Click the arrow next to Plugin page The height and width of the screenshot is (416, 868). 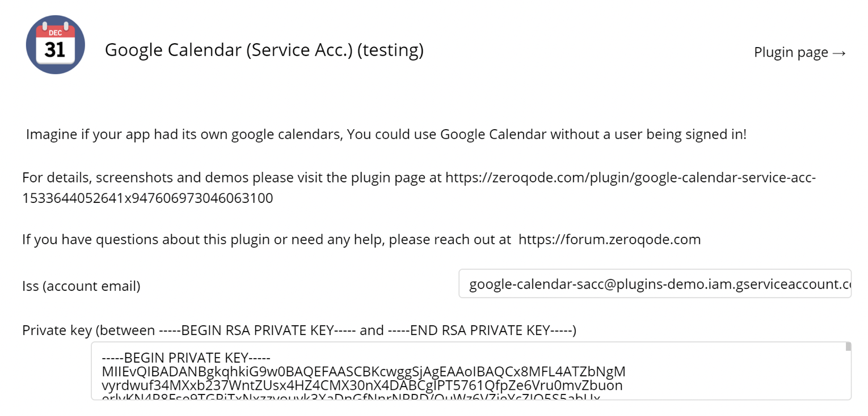(x=840, y=53)
